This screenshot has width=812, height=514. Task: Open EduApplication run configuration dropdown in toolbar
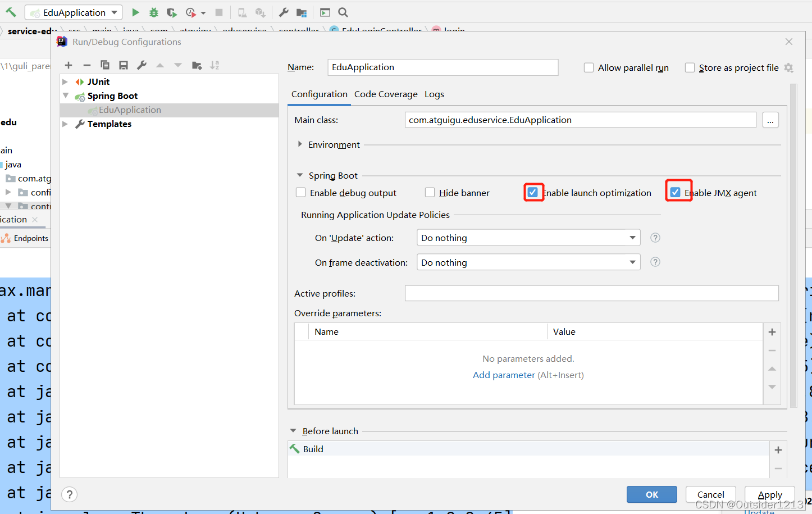click(74, 12)
